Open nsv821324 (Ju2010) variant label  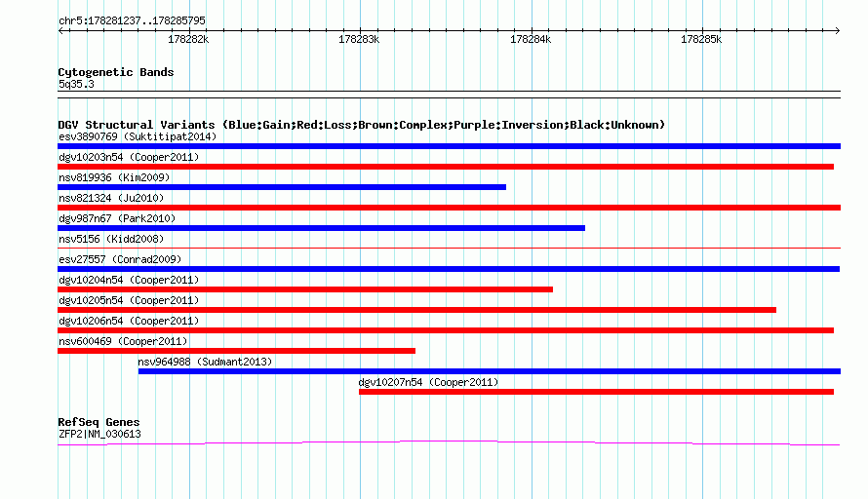[x=111, y=198]
